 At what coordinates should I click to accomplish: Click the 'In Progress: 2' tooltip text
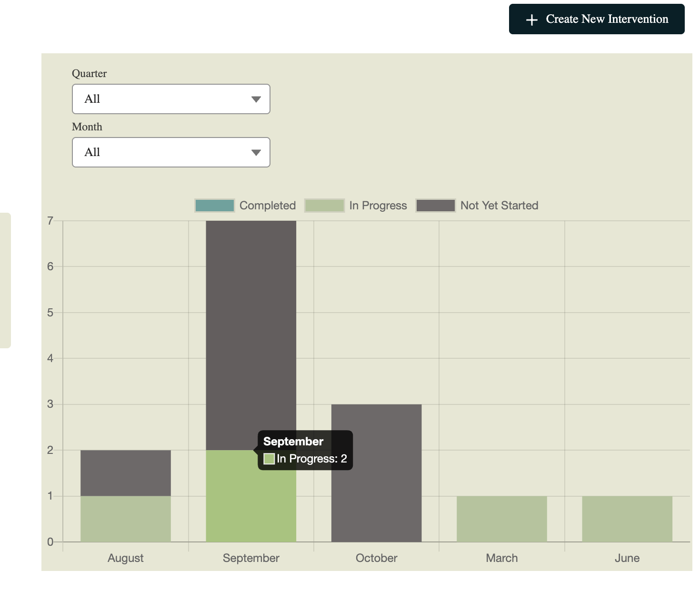[312, 459]
